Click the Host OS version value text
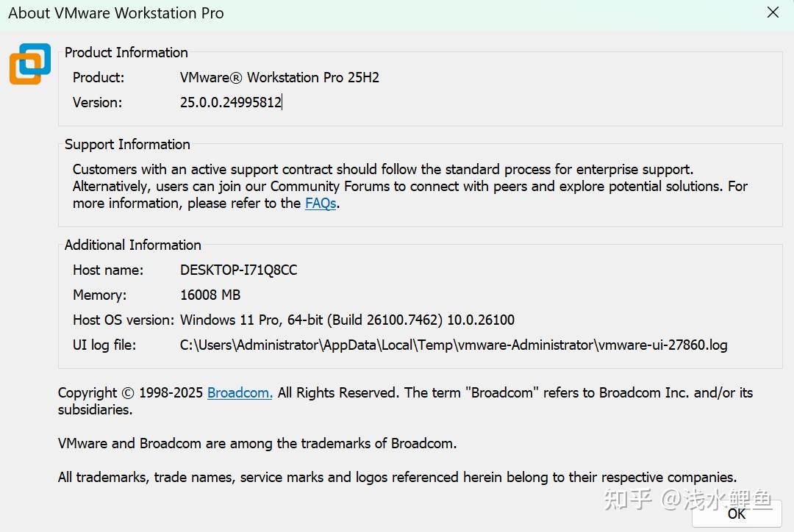 click(347, 320)
